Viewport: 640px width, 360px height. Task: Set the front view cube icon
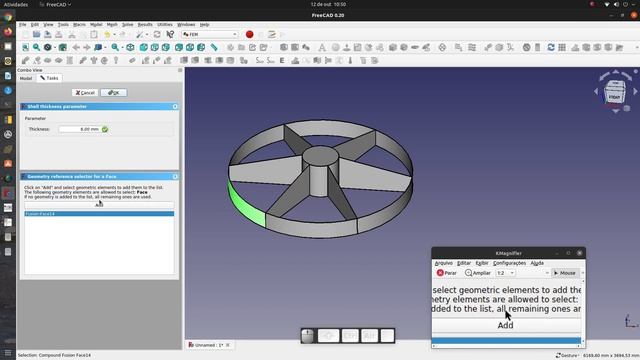point(144,48)
